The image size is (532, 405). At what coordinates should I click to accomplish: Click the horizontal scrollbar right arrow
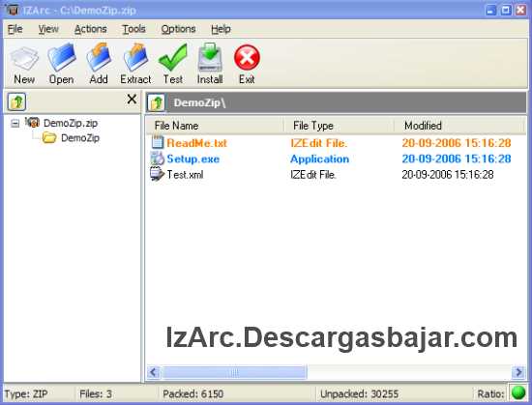(x=518, y=372)
